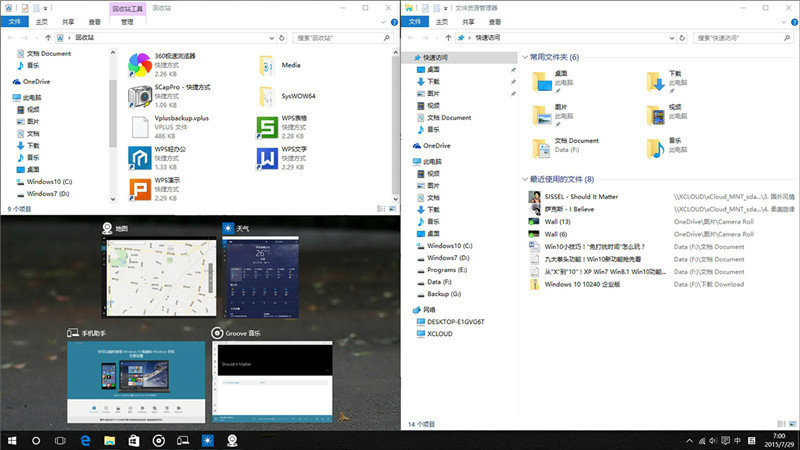
Task: Pick the Groove 音乐 window thumbnail
Action: point(270,382)
